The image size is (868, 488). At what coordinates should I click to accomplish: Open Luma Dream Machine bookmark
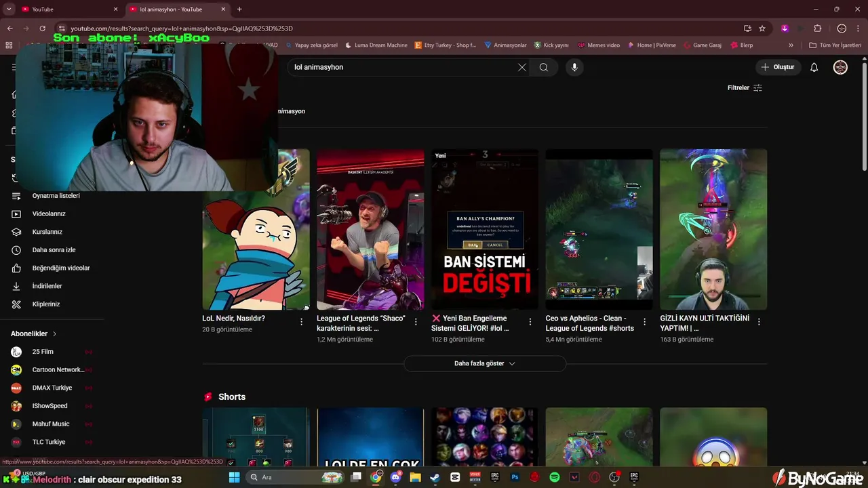tap(376, 45)
